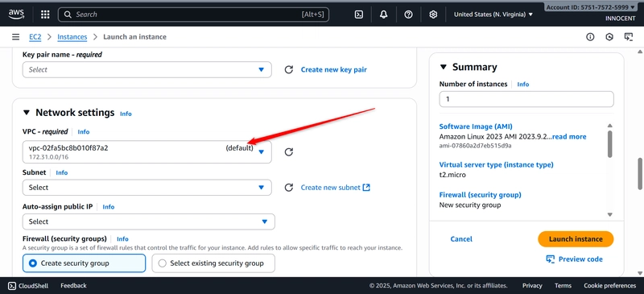Click the page's main vertical scrollbar thumb

640,173
